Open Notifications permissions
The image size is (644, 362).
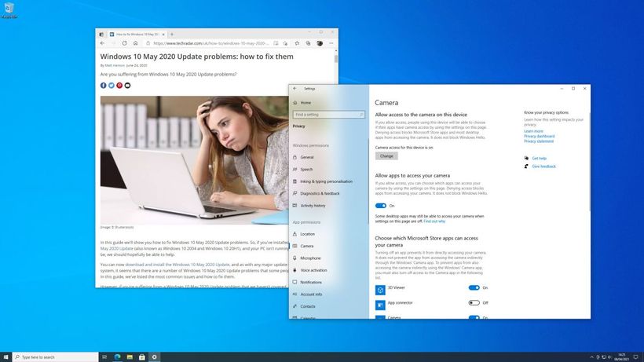coord(311,283)
